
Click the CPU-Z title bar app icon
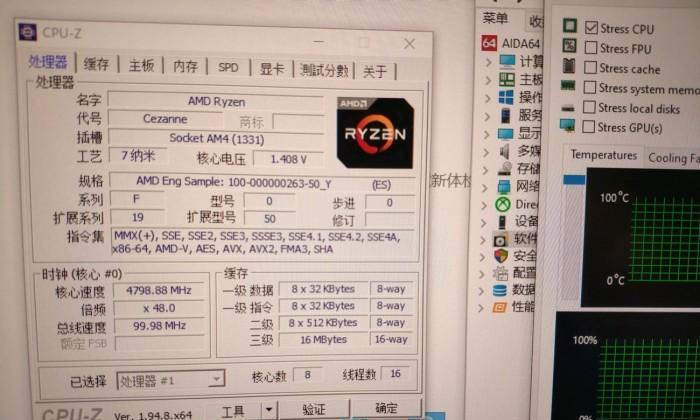(x=28, y=32)
